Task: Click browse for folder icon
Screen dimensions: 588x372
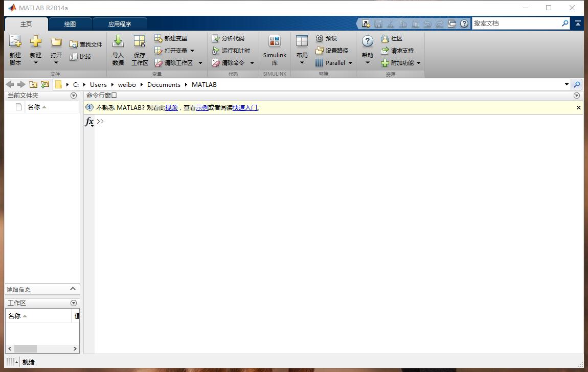Action: click(x=45, y=85)
